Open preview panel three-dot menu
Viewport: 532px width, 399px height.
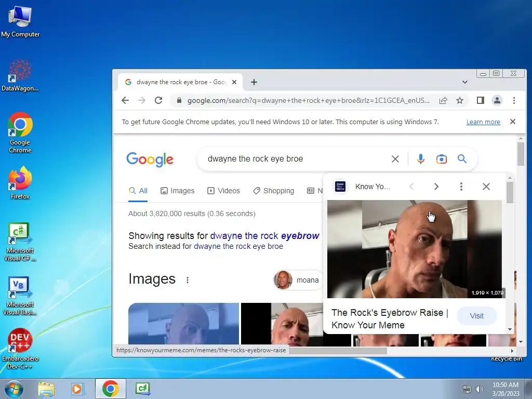461,187
